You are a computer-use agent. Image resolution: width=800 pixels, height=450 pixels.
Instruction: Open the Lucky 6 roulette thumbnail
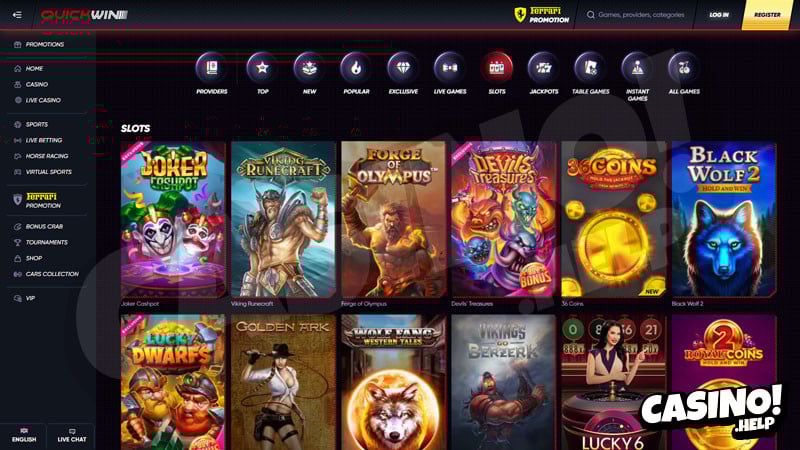[x=614, y=382]
